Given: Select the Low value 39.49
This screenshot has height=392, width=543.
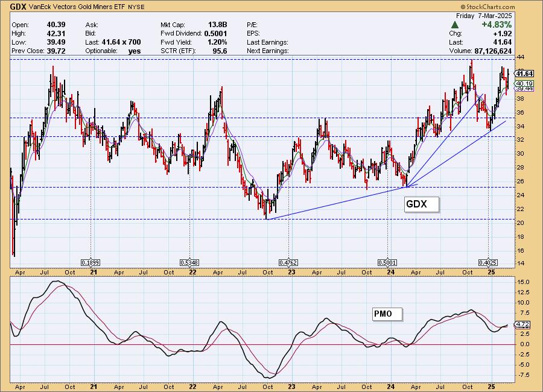Looking at the screenshot, I should 56,42.
